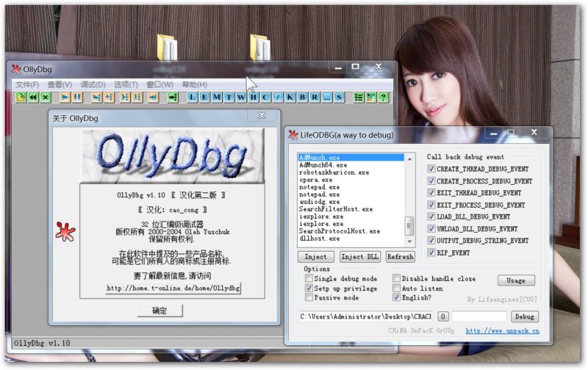588x370 pixels.
Task: Uncheck the English? checkbox
Action: click(x=396, y=297)
